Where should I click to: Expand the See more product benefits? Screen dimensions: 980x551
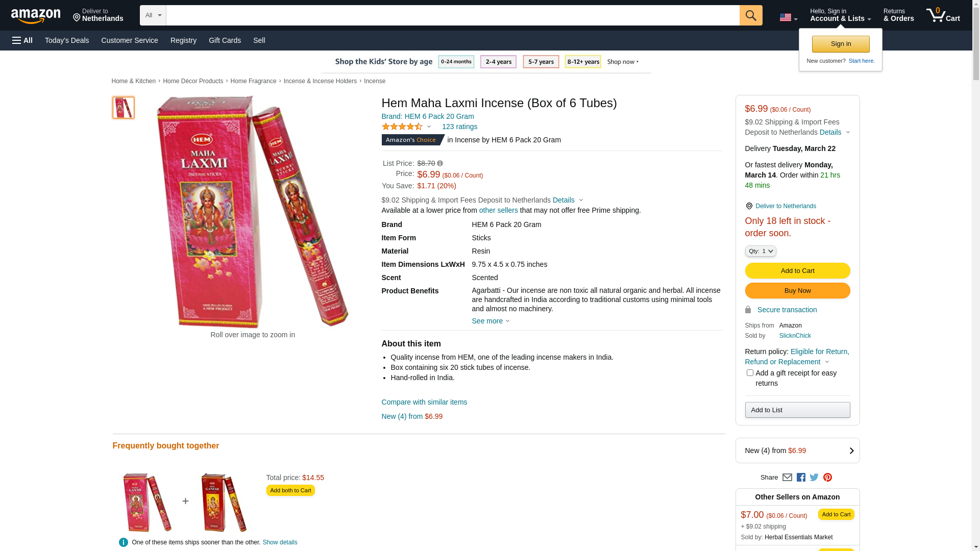491,321
